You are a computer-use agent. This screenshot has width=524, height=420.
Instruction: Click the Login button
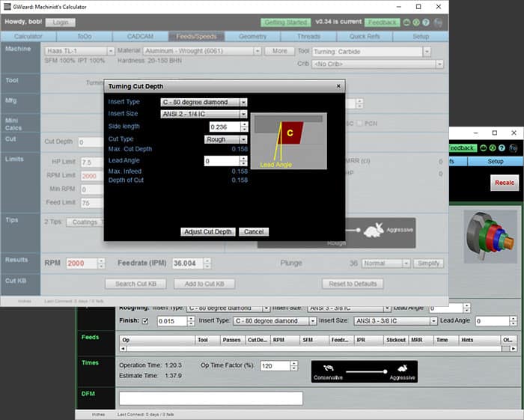point(61,22)
